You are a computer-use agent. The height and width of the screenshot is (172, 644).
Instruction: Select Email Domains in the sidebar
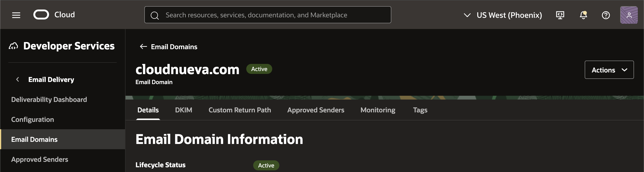tap(63, 139)
